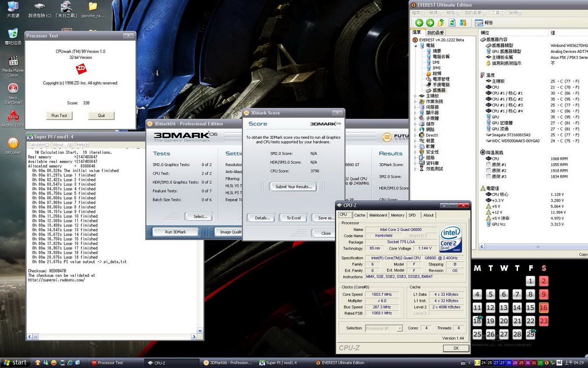
Task: Click To Excel button in 3DMark Score
Action: pos(294,218)
